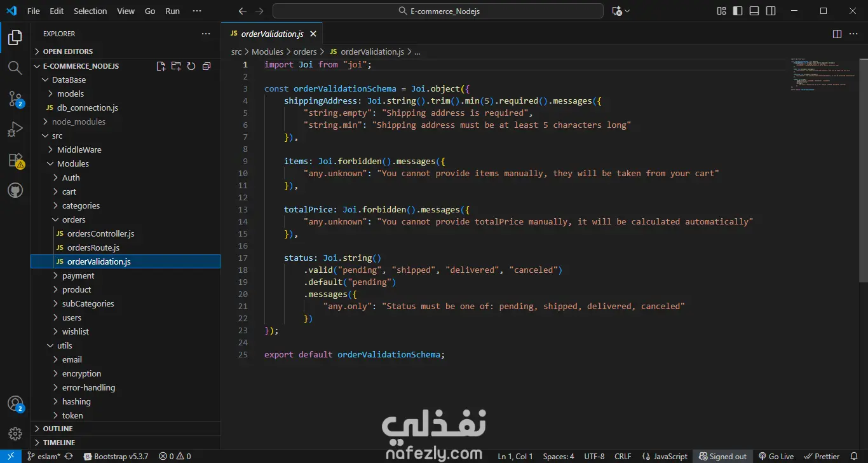This screenshot has height=463, width=868.
Task: Collapse the orders folder
Action: (73, 219)
